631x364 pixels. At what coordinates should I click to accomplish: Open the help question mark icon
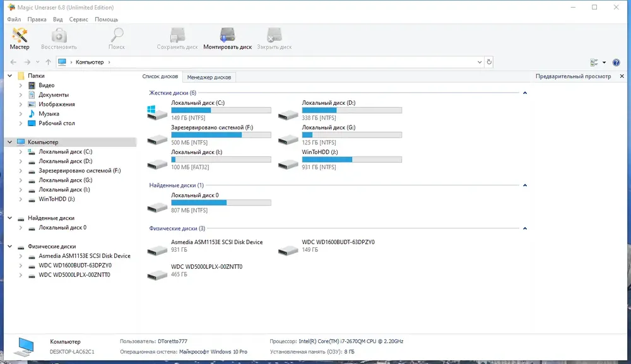(x=616, y=62)
